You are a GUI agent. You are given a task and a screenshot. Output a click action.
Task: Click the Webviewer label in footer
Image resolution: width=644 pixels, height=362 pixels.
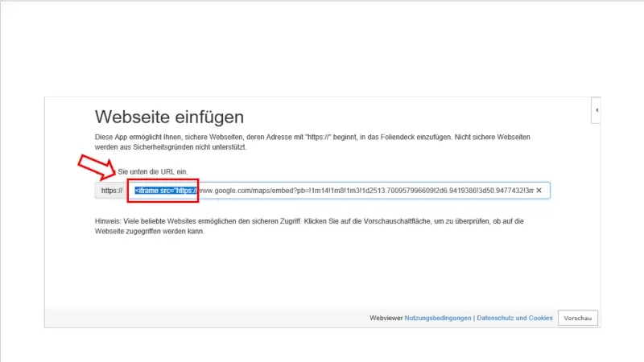pos(386,319)
